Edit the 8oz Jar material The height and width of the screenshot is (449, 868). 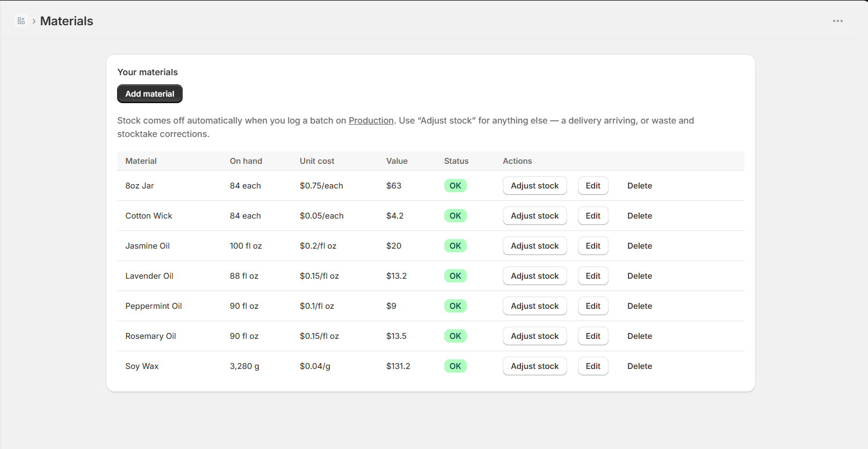pos(593,185)
